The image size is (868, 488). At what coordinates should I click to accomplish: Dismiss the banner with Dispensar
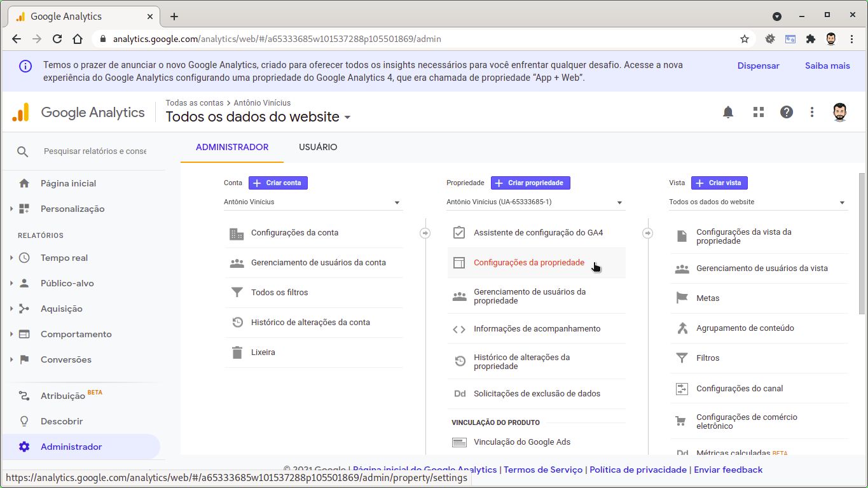[758, 66]
